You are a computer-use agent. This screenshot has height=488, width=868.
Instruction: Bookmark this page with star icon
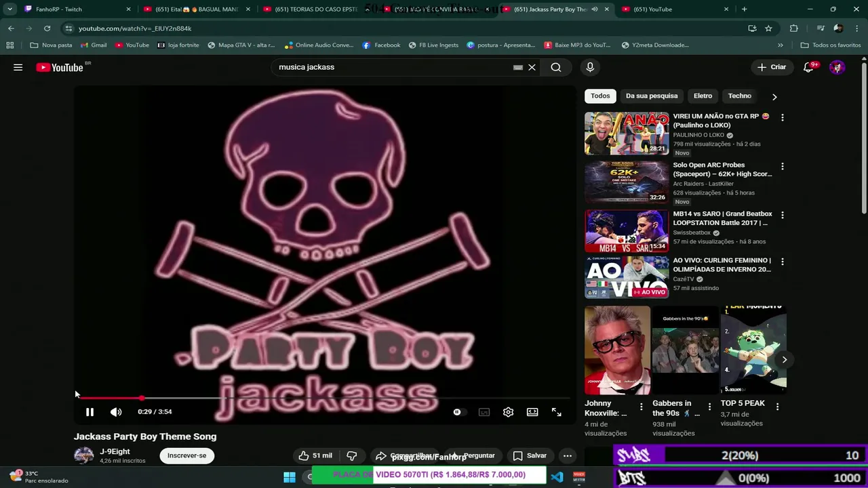(768, 28)
